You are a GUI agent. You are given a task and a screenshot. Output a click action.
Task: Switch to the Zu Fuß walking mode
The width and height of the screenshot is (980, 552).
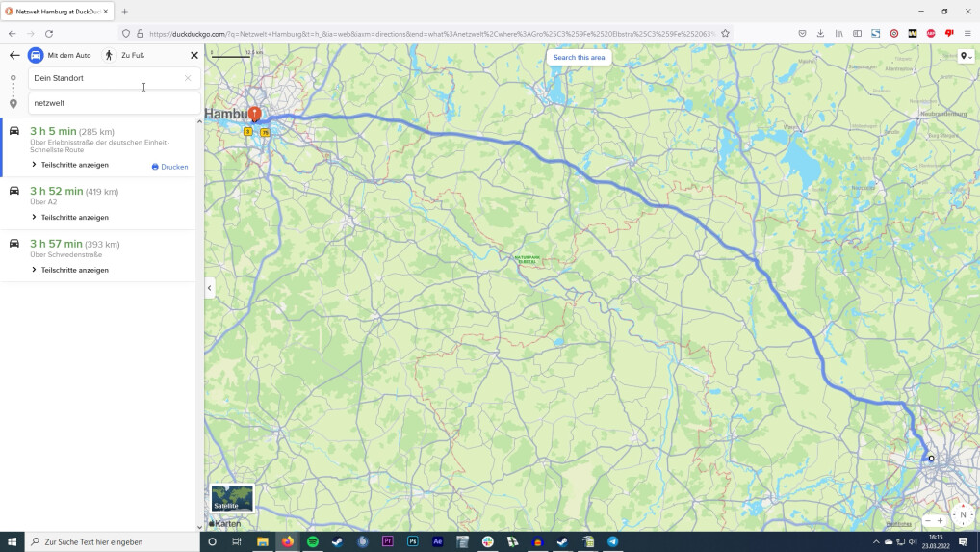pos(124,55)
